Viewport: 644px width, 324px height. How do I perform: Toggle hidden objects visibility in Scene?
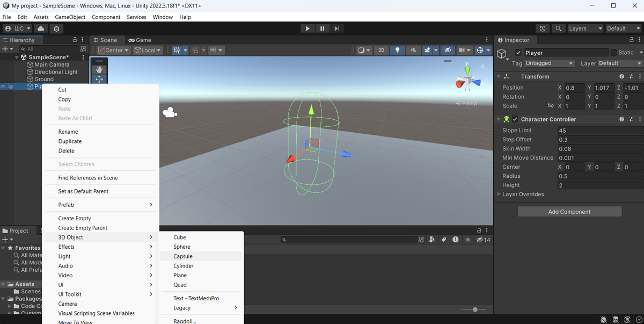click(447, 50)
